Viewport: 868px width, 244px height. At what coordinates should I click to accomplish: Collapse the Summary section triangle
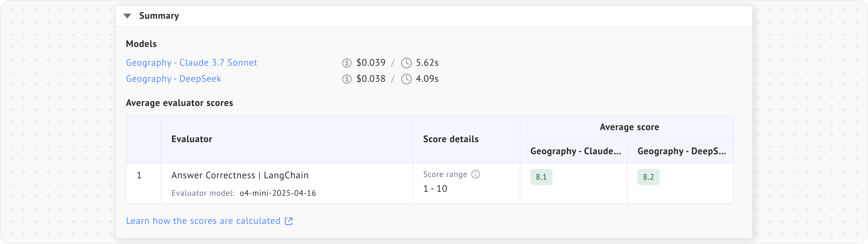tap(127, 16)
